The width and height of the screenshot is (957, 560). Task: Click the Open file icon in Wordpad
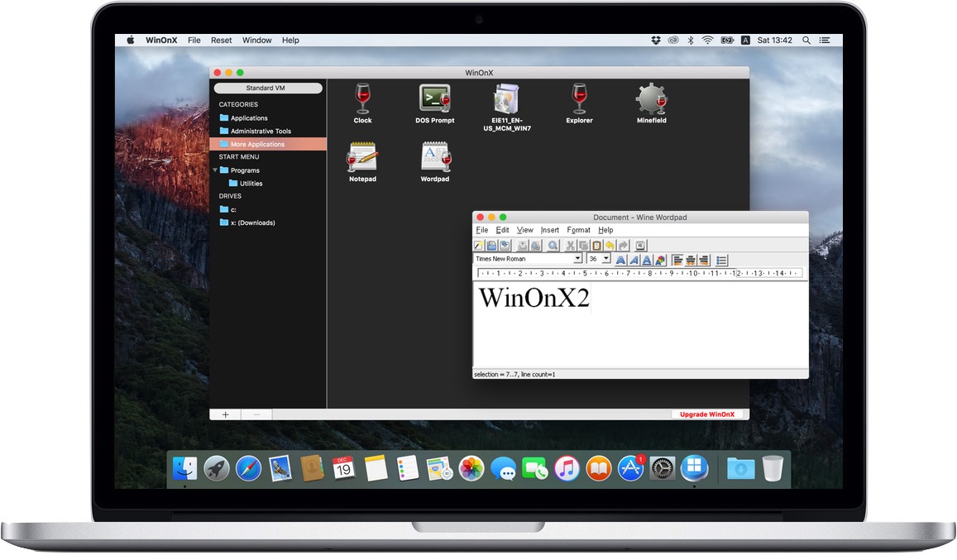tap(492, 246)
